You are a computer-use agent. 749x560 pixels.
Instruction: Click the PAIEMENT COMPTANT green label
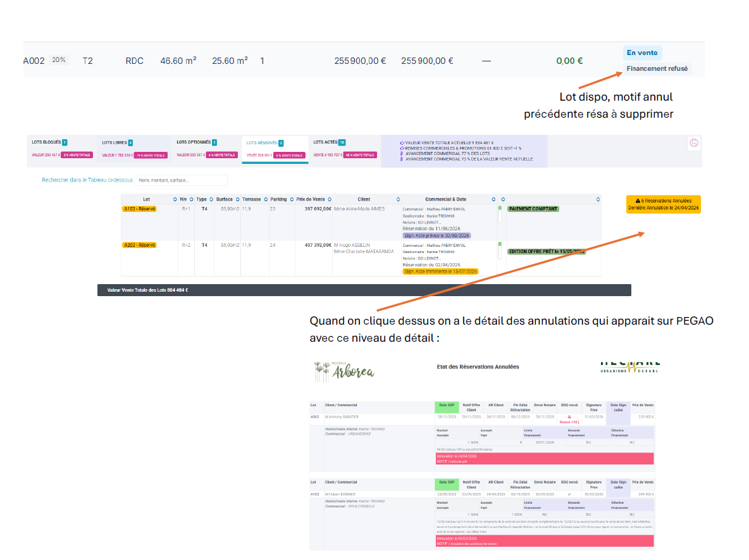point(533,209)
